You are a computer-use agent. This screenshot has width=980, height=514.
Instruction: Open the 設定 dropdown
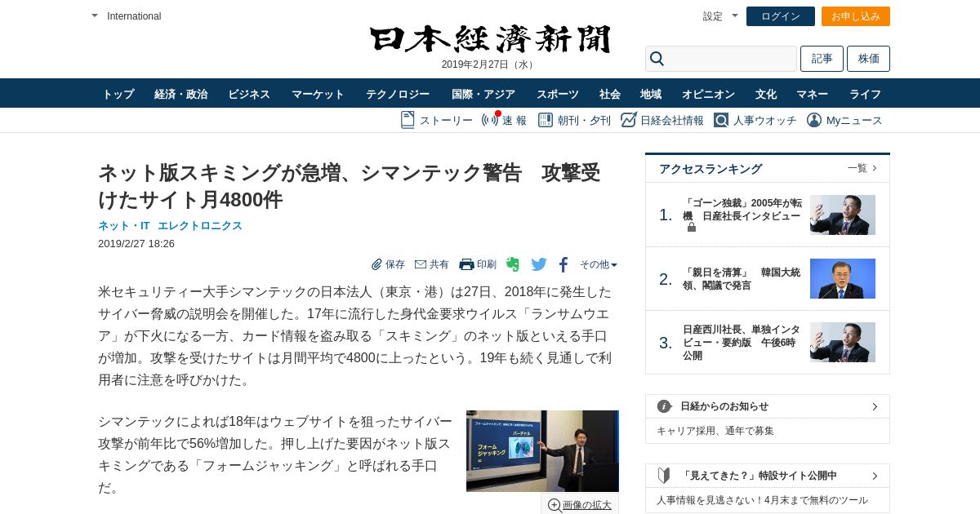click(735, 16)
